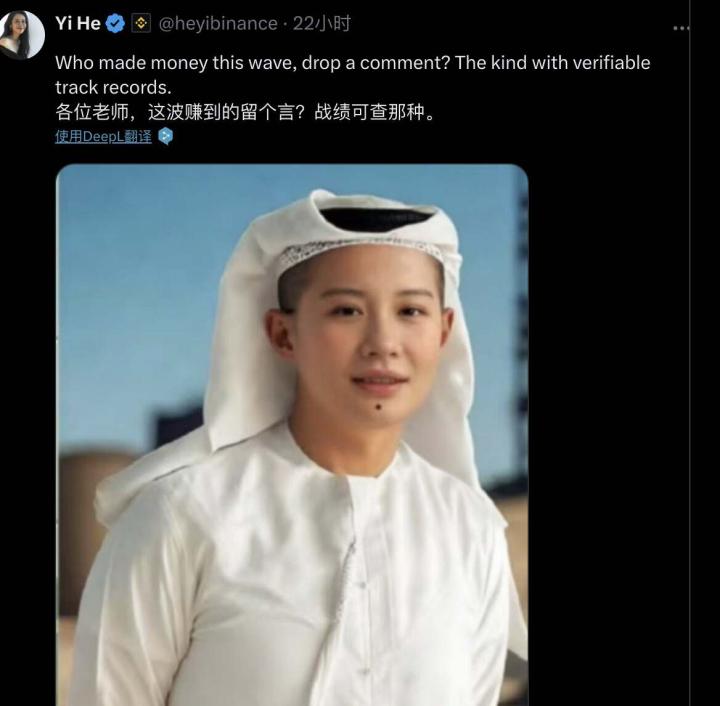The width and height of the screenshot is (720, 706).
Task: Open the @heyibinance handle link
Action: pos(218,23)
